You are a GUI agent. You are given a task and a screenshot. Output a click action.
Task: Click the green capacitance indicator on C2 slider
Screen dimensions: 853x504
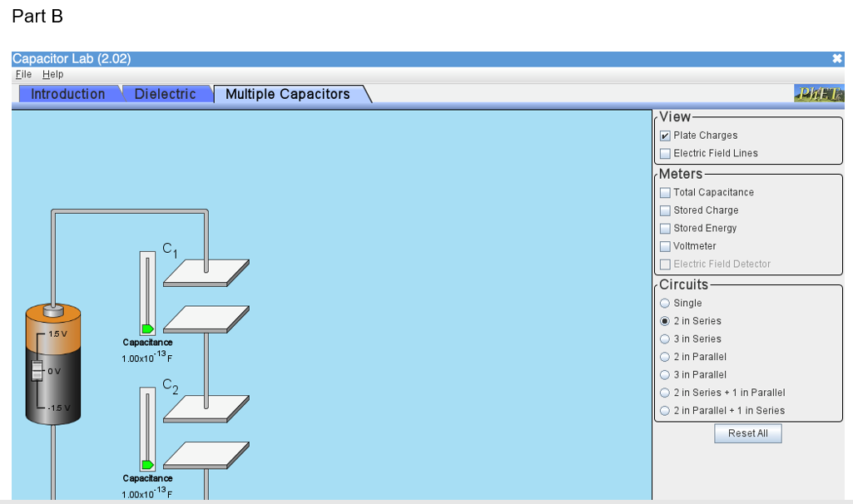pos(148,466)
